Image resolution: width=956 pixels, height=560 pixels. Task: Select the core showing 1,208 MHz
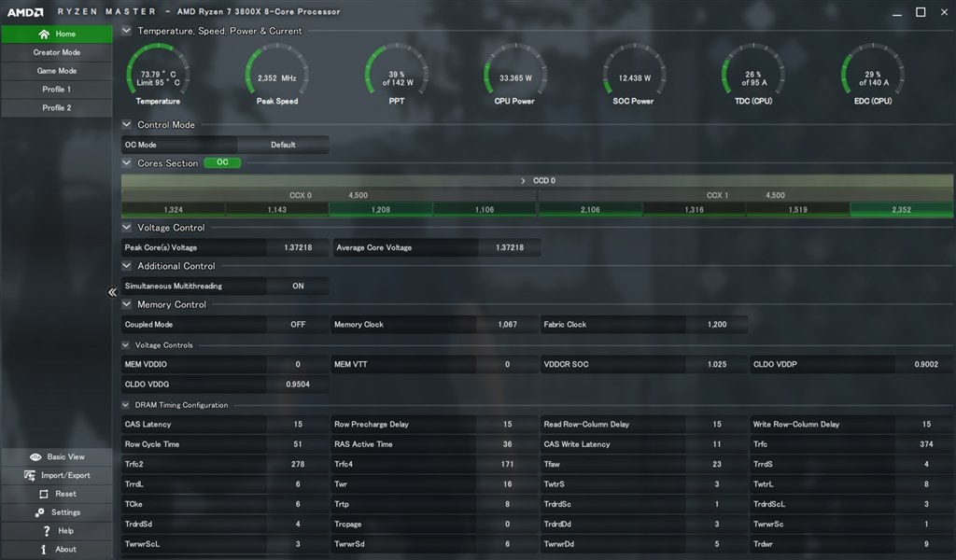tap(381, 210)
